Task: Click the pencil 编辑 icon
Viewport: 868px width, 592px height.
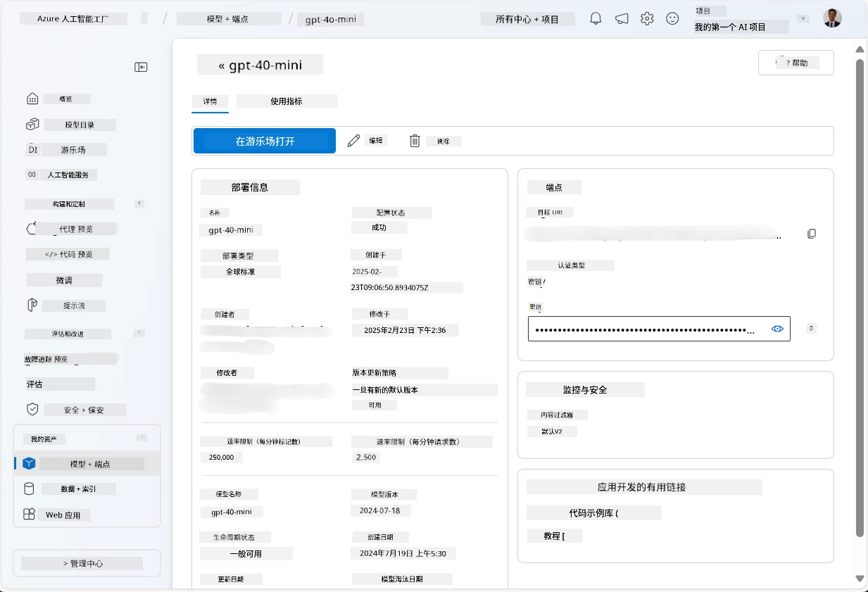Action: [353, 141]
